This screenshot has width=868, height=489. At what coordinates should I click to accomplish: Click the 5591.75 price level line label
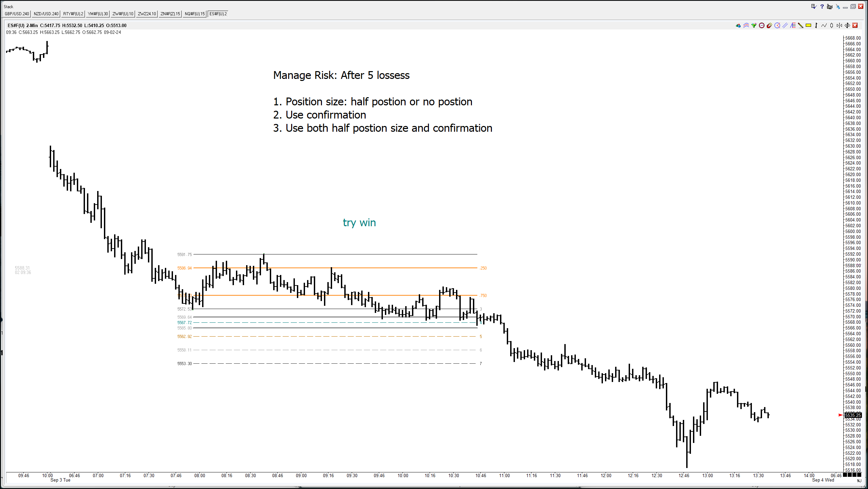(x=184, y=254)
